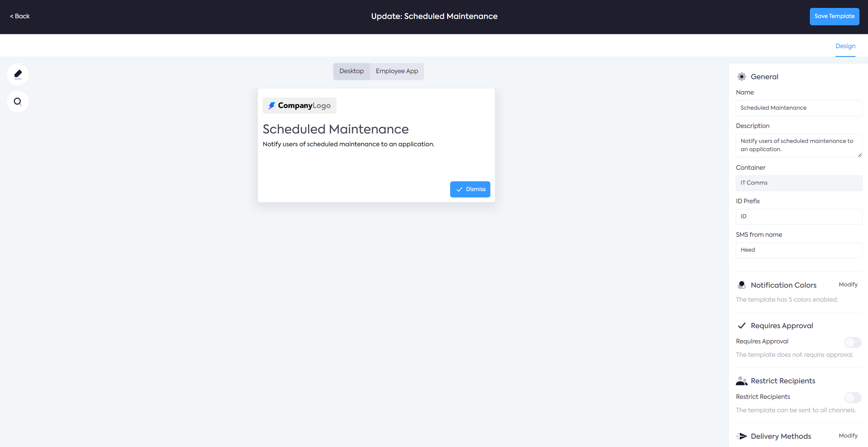Open the Design tab
The image size is (868, 447).
pos(845,46)
